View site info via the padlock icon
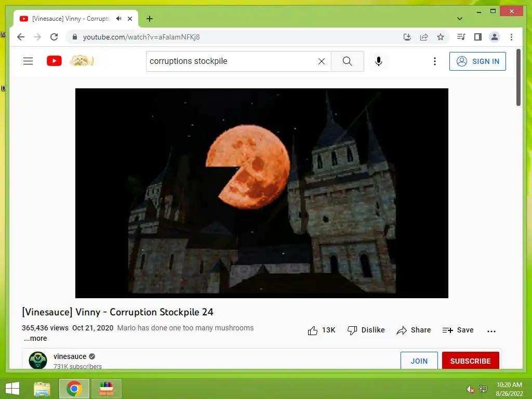 (75, 37)
